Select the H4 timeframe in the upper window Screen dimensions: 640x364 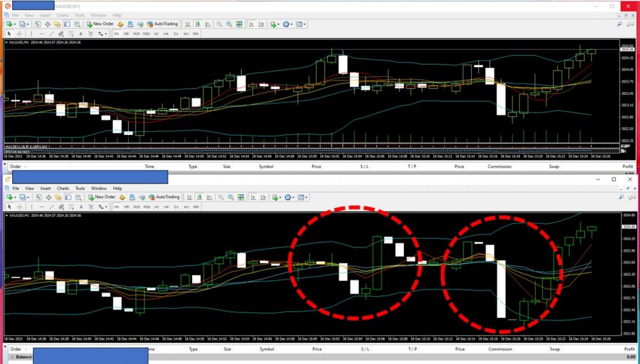[x=166, y=33]
